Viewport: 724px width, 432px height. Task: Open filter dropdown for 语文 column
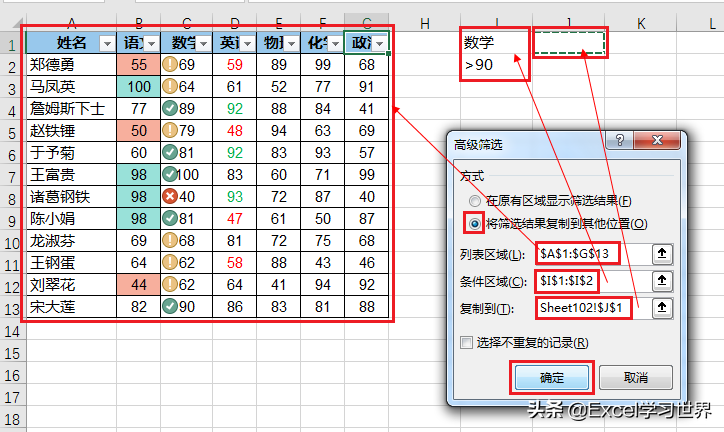151,44
